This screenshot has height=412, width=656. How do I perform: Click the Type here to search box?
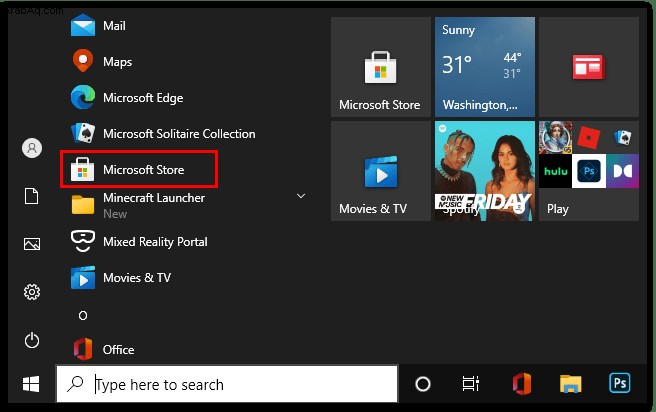point(227,384)
